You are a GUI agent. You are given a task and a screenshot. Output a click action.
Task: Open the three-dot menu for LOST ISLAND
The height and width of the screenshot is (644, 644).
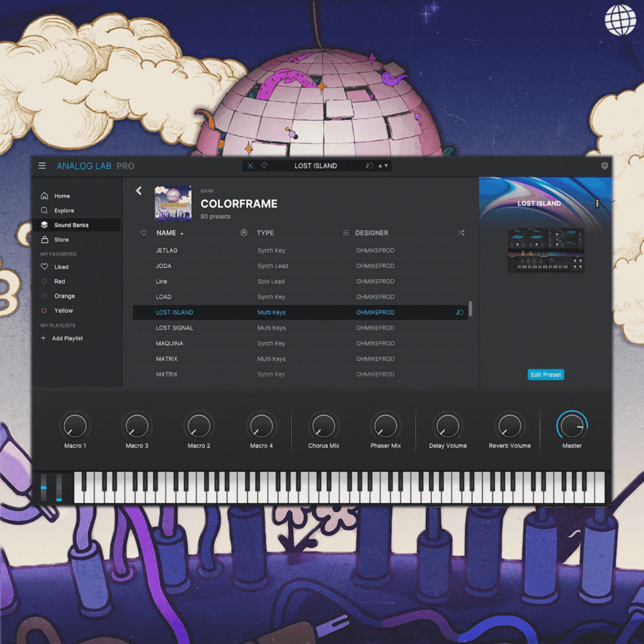coord(597,203)
